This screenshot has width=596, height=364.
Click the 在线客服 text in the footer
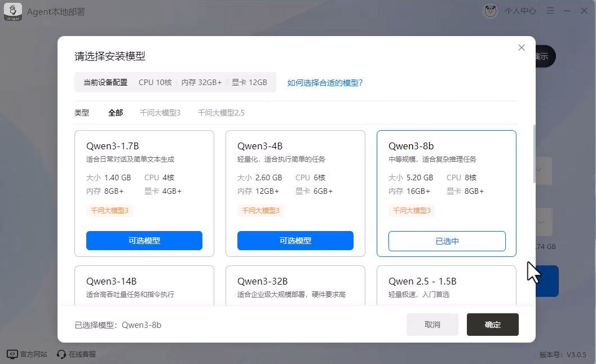coord(82,354)
